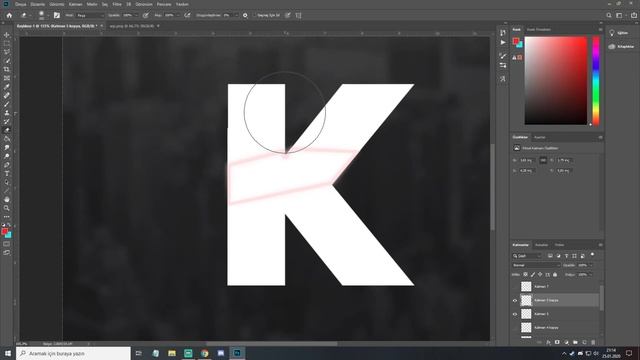Add layer style with fx icon
The width and height of the screenshot is (640, 360).
(x=548, y=342)
